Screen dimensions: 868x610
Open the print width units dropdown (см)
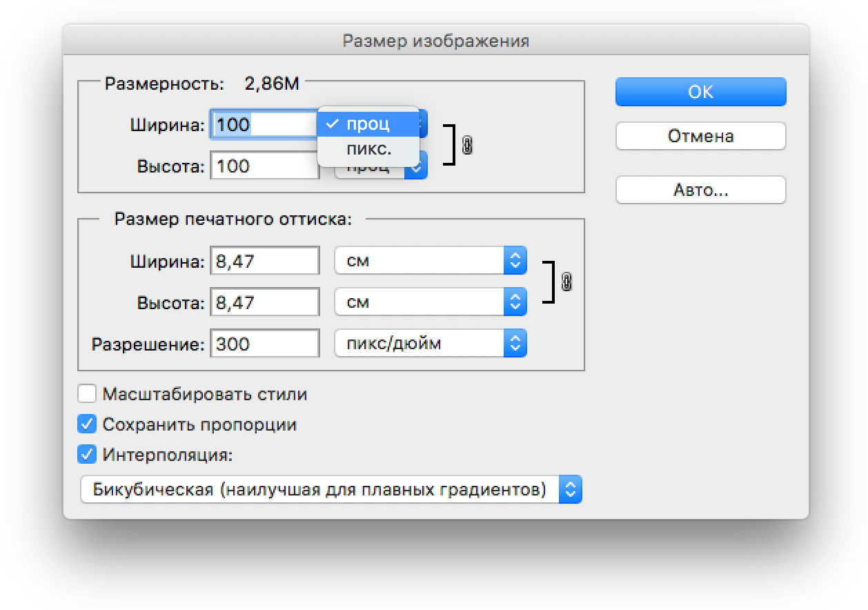tap(430, 262)
